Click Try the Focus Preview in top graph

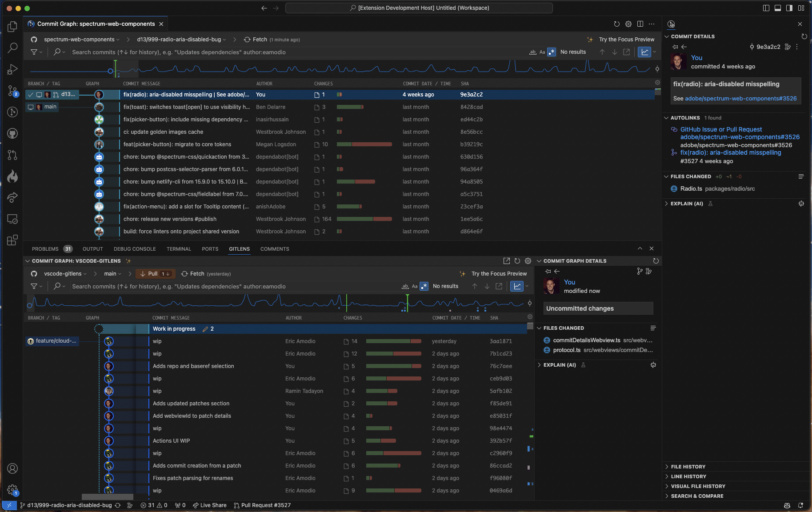pyautogui.click(x=626, y=40)
